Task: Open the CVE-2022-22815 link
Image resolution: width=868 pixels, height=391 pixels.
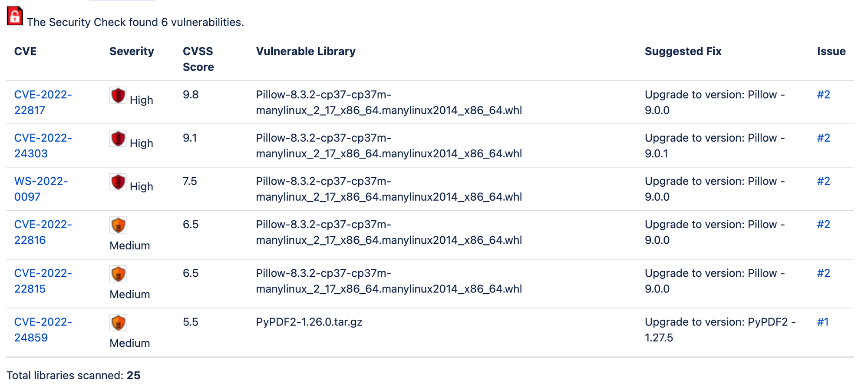Action: [x=43, y=281]
